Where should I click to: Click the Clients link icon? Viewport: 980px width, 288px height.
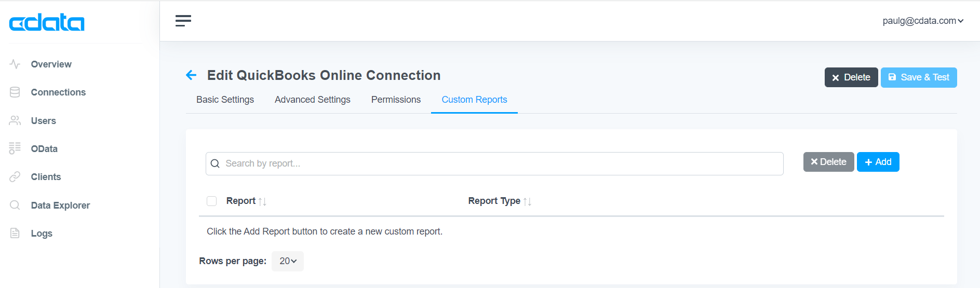point(15,177)
